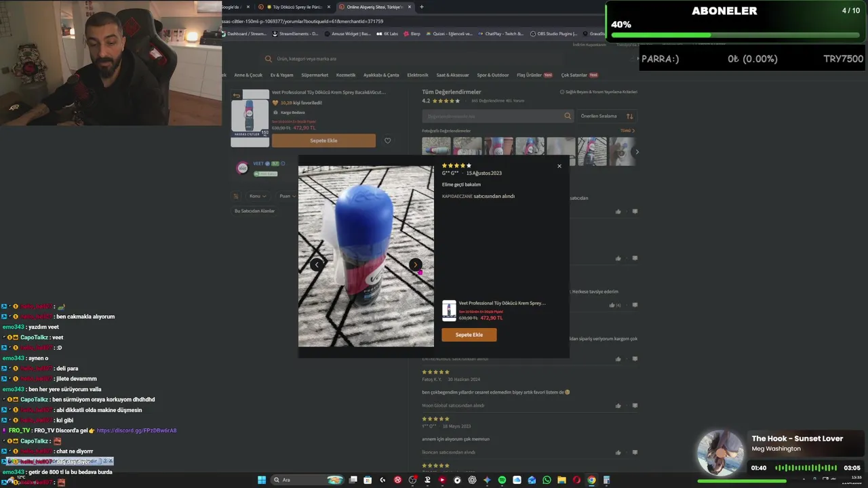
Task: Like the Fatoş K. review with thumbs up
Action: (618, 405)
